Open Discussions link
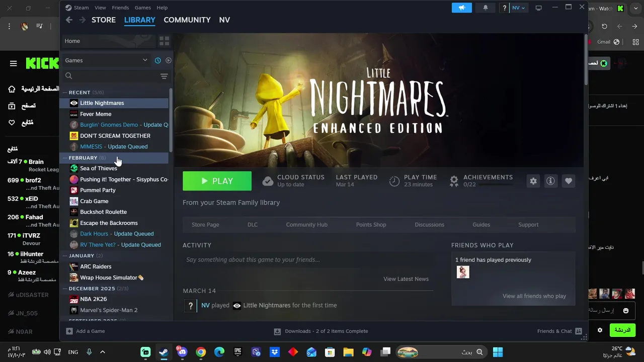Screen dimensions: 644x362 click(x=430, y=225)
